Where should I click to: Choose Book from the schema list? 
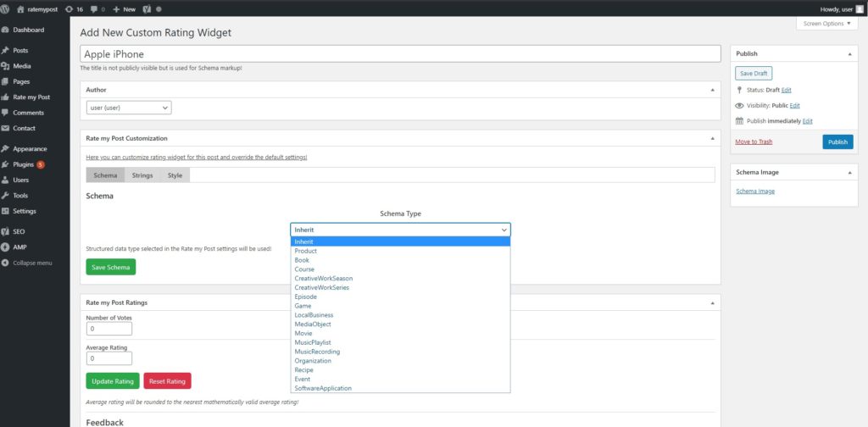[x=400, y=260]
